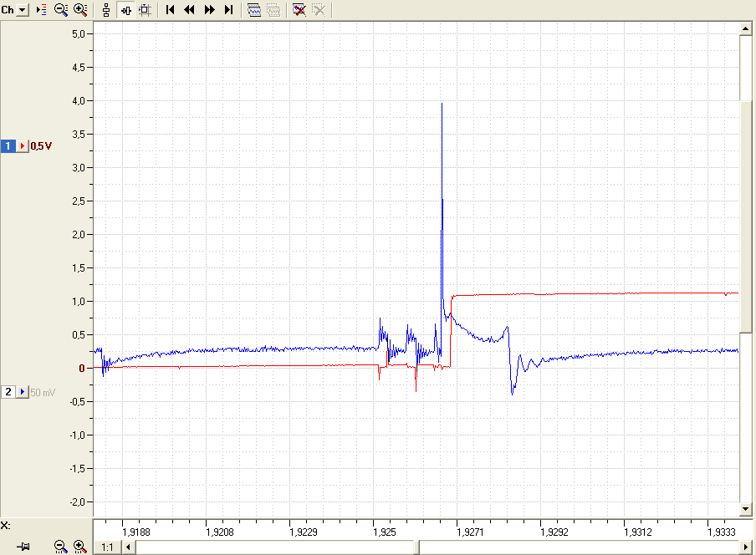Expand channel 2 blue arrow menu
756x555 pixels.
[23, 392]
